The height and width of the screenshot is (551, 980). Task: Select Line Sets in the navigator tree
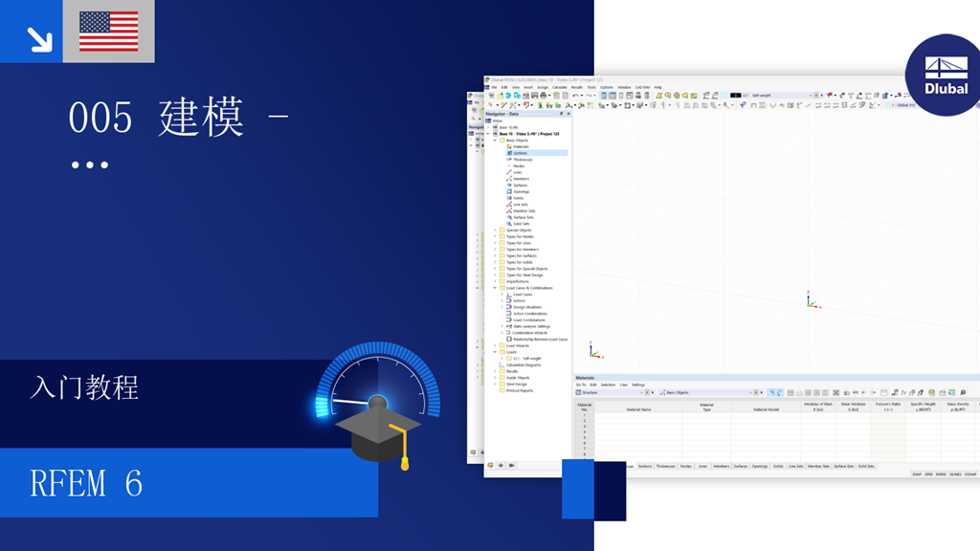pos(521,205)
